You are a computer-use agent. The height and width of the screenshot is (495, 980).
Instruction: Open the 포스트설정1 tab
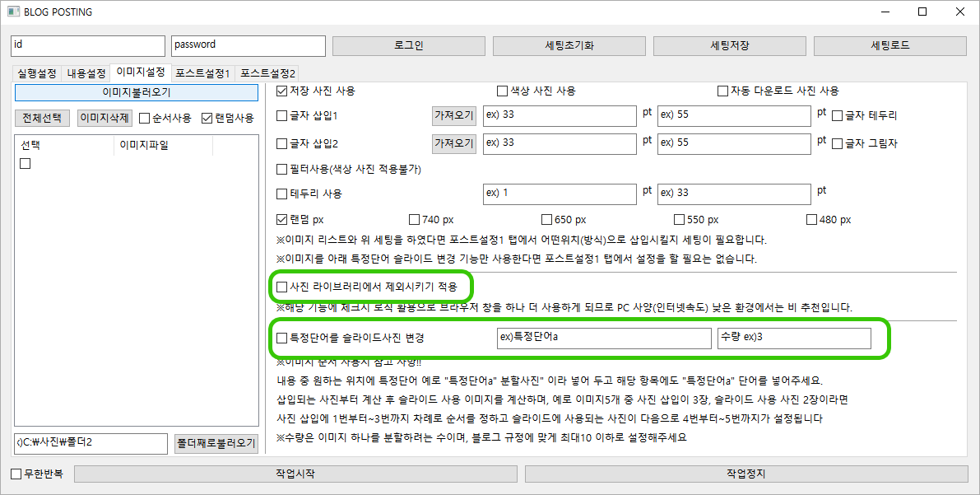[x=203, y=73]
